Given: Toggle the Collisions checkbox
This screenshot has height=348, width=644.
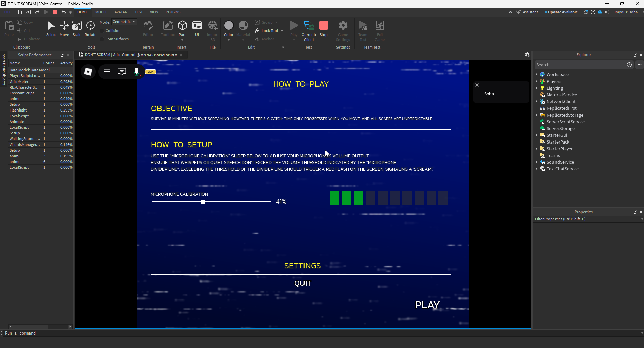Looking at the screenshot, I should pos(102,31).
